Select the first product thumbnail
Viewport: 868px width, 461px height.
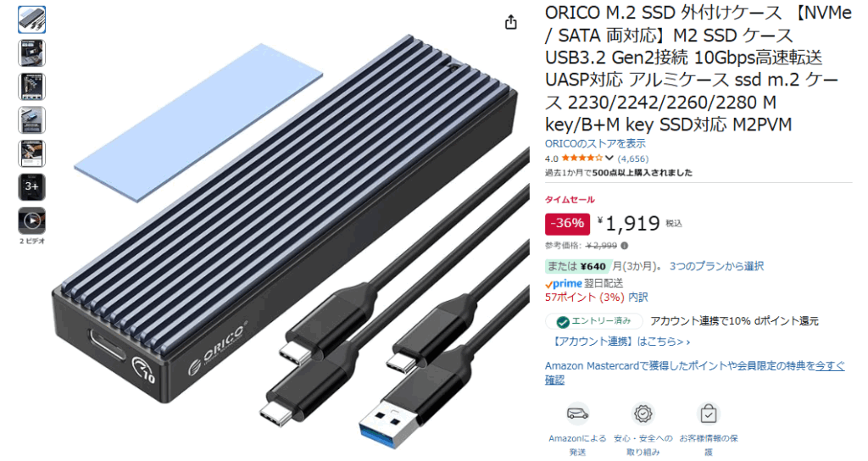point(32,20)
